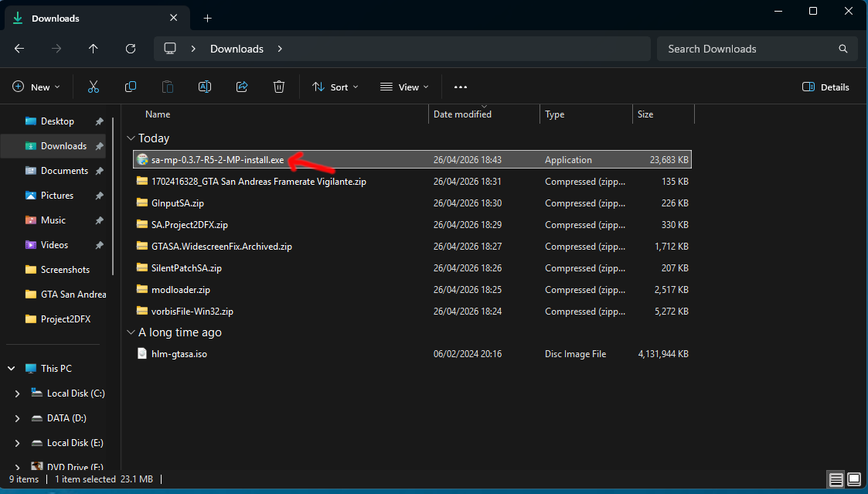The image size is (868, 494).
Task: Expand Local Disk (C:) node
Action: pyautogui.click(x=17, y=393)
